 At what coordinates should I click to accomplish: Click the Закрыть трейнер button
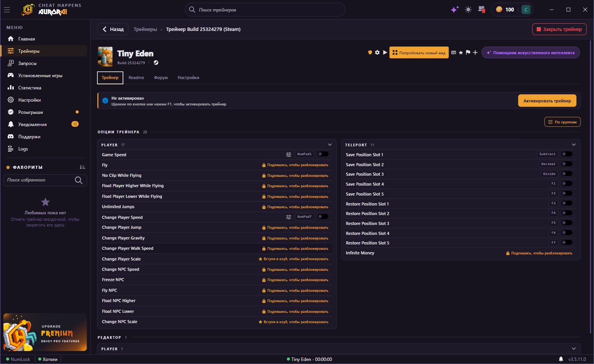[559, 29]
